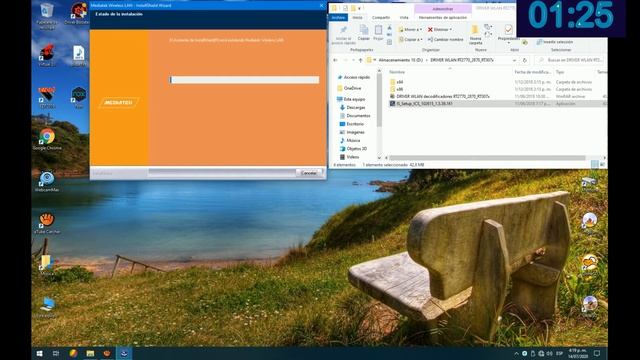Open OneDrive in navigation pane
This screenshot has height=360, width=640.
(x=352, y=88)
